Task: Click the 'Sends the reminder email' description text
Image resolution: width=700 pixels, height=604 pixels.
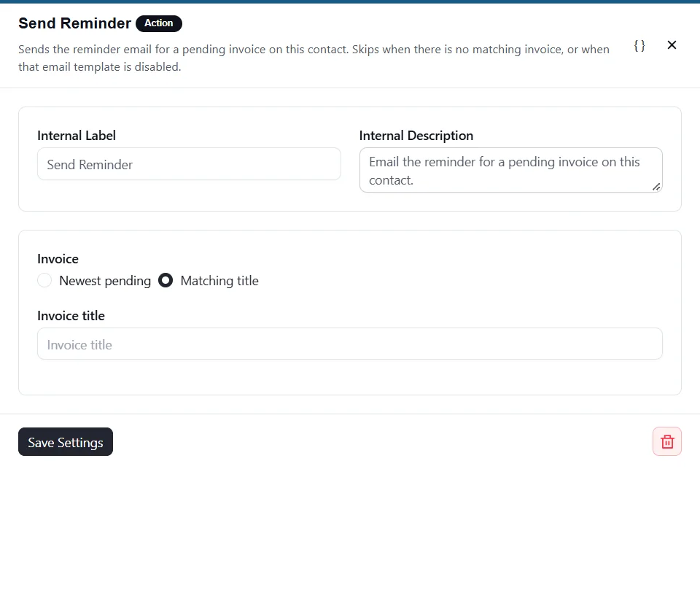Action: point(314,58)
